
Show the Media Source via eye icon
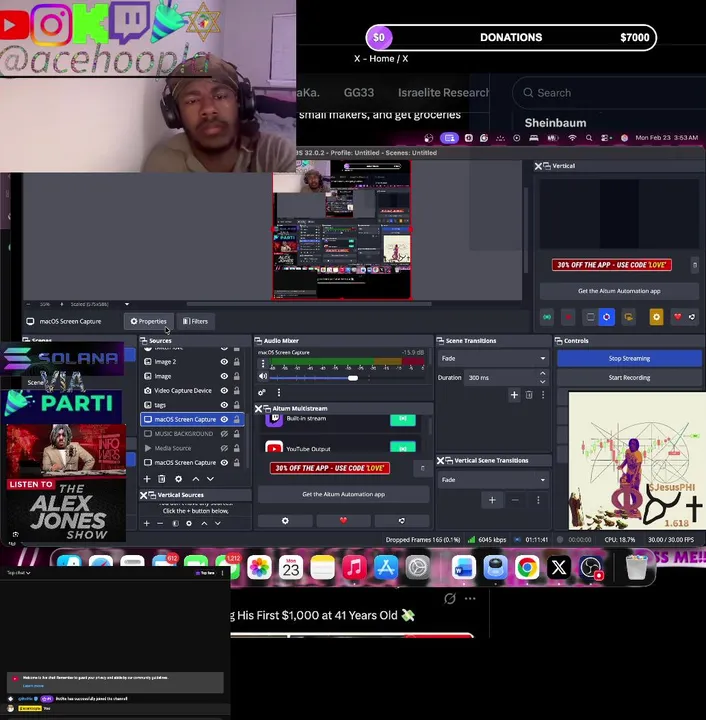point(224,448)
